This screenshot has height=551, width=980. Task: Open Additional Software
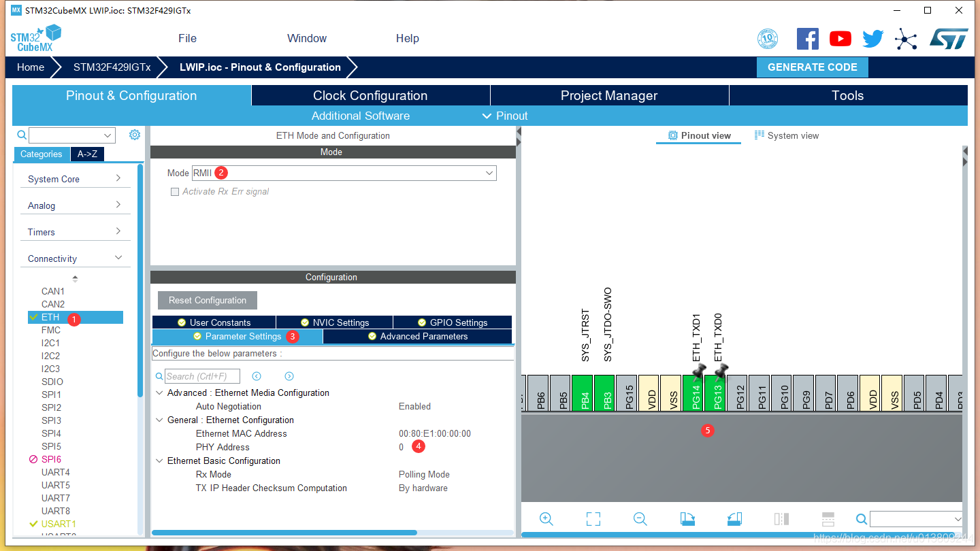361,116
